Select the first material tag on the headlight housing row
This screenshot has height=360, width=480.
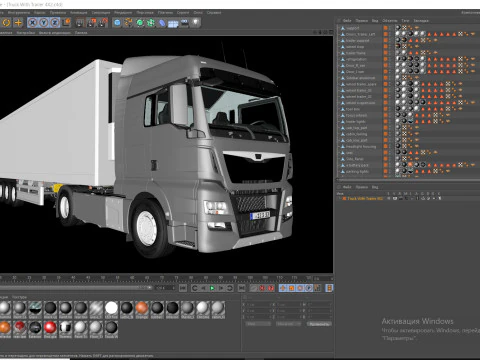click(x=398, y=146)
